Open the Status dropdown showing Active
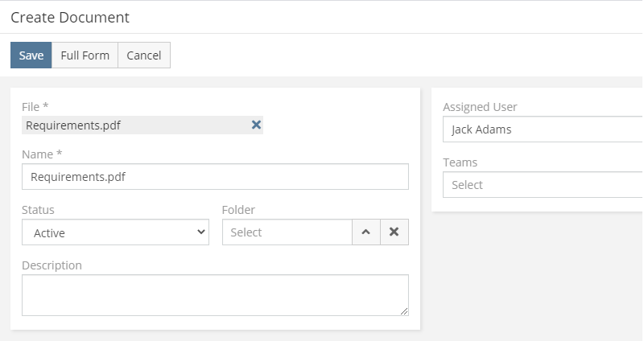The image size is (644, 341). pos(115,232)
